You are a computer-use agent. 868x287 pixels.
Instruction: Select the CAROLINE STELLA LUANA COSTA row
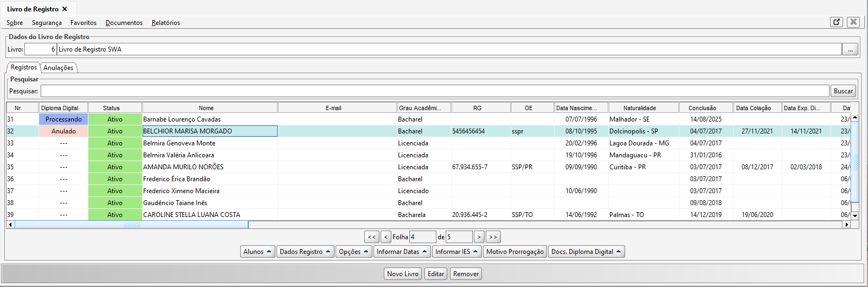click(x=428, y=215)
